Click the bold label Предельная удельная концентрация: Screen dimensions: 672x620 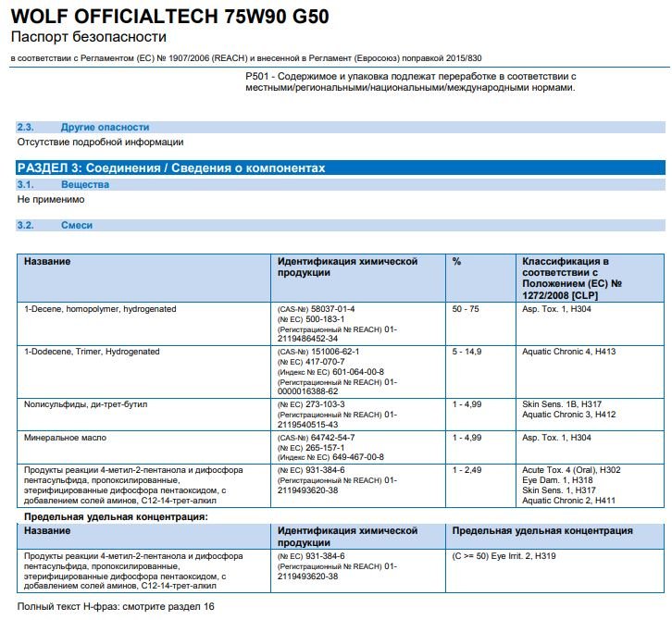click(116, 517)
